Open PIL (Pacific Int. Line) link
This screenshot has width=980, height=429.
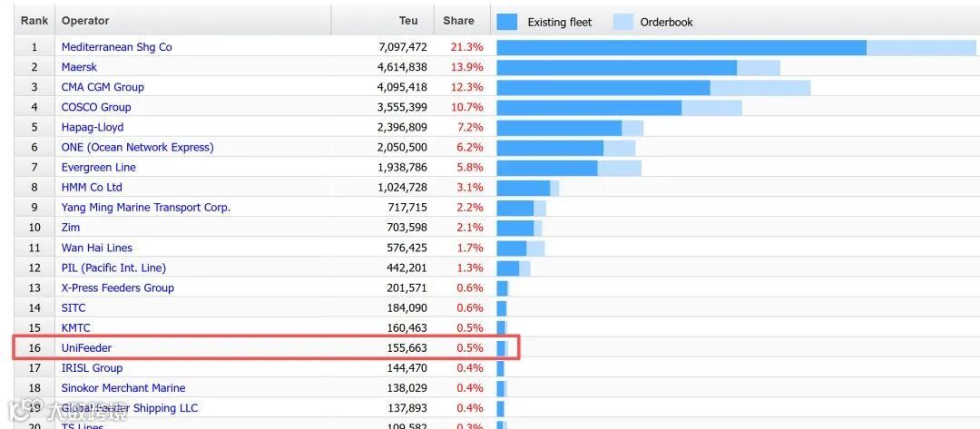tap(113, 268)
